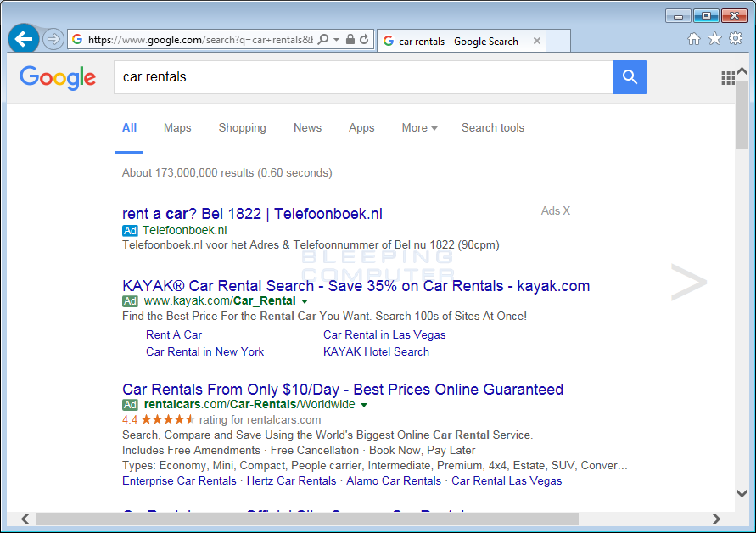756x533 pixels.
Task: Click the Ad badge beside www.kayak.com
Action: [130, 301]
